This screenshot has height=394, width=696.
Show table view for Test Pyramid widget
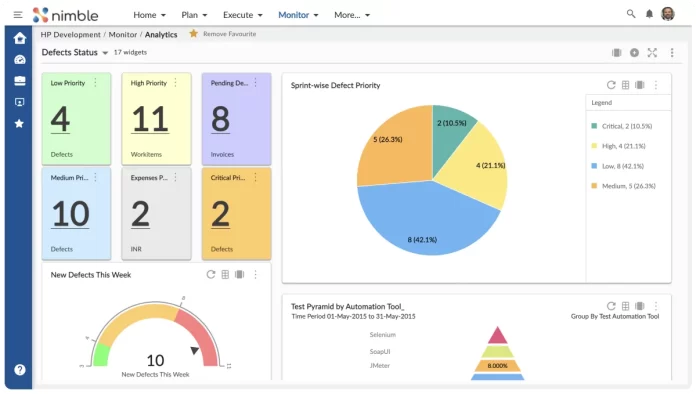[625, 306]
